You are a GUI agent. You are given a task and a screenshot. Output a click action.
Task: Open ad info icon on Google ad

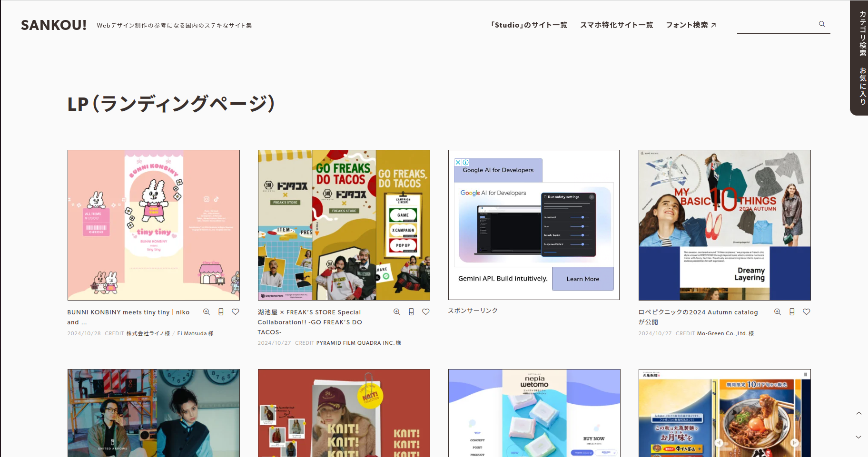(x=466, y=162)
